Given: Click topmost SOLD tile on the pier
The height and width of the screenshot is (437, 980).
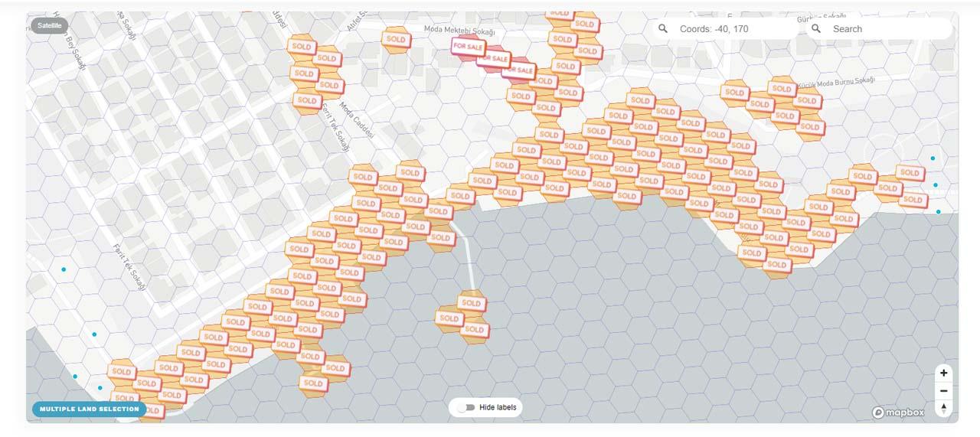Looking at the screenshot, I should (x=471, y=303).
